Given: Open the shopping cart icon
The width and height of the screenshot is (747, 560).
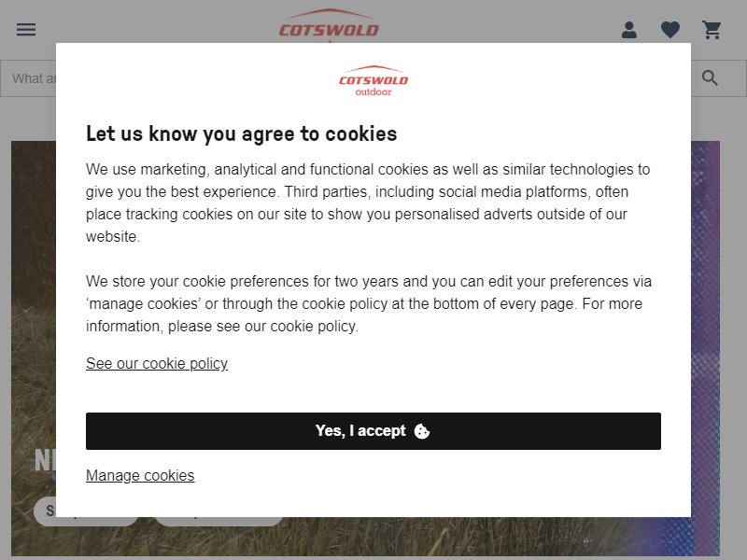Looking at the screenshot, I should (x=712, y=30).
